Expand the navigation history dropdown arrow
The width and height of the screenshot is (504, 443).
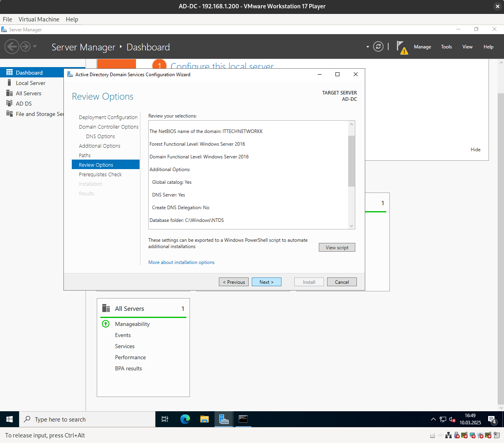pos(35,46)
